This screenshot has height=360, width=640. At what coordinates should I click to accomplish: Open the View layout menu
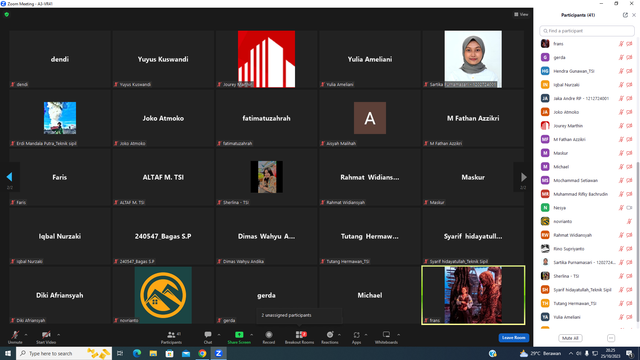click(x=521, y=14)
